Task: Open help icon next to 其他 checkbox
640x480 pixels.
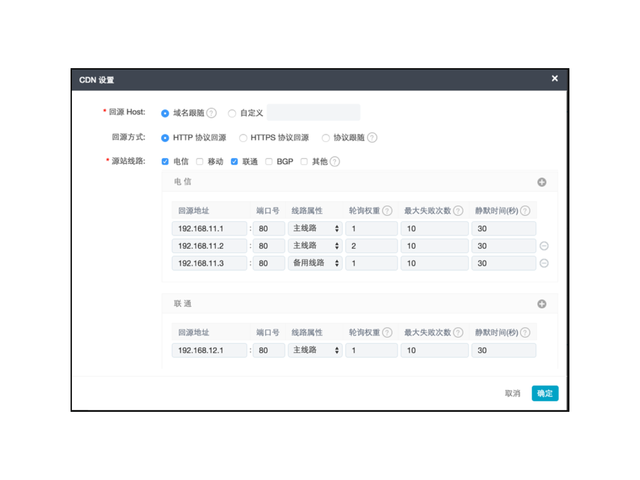Action: (x=335, y=162)
